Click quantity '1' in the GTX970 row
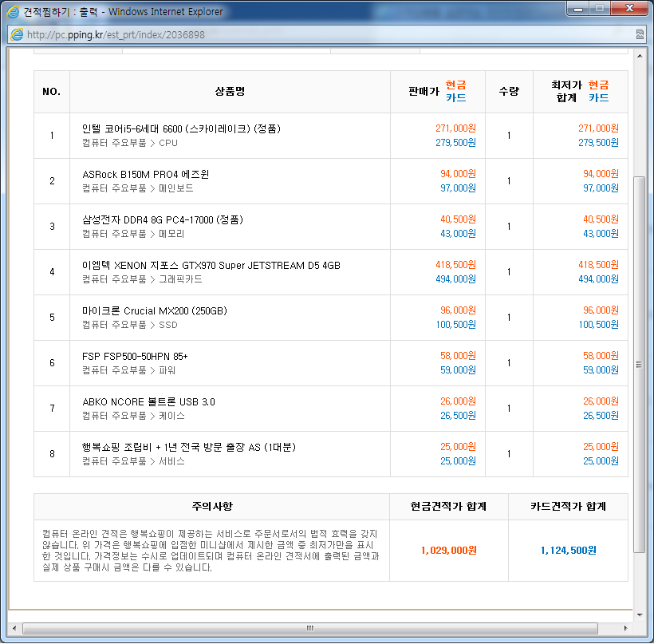 click(509, 272)
